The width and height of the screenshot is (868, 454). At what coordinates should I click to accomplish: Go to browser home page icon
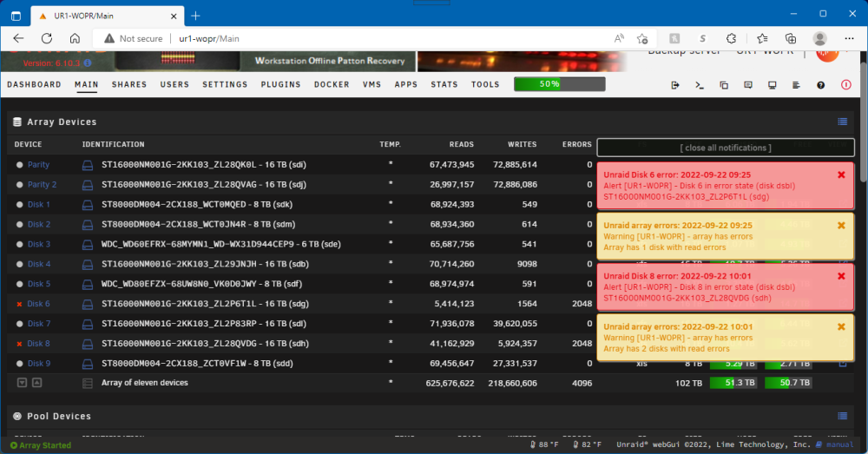point(75,38)
